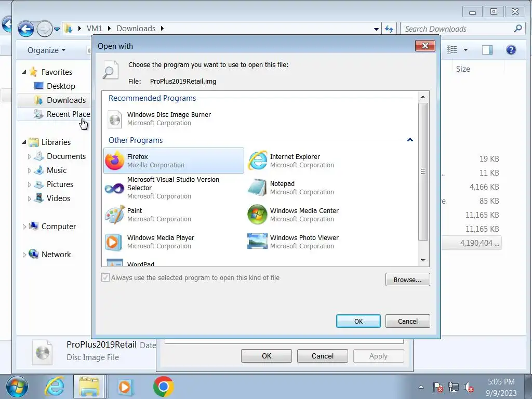
Task: Click OK in properties window behind
Action: point(267,356)
